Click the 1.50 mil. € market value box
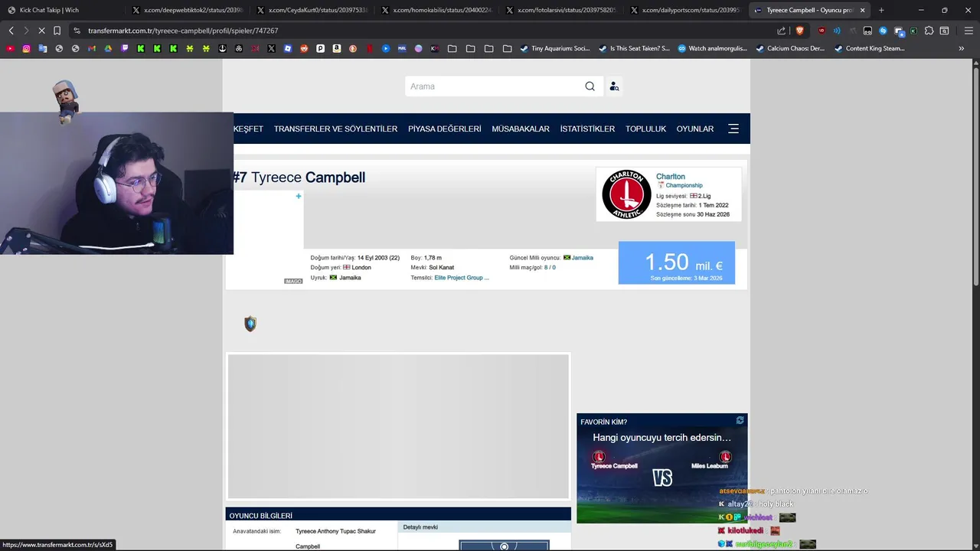Viewport: 980px width, 551px height. click(x=677, y=262)
